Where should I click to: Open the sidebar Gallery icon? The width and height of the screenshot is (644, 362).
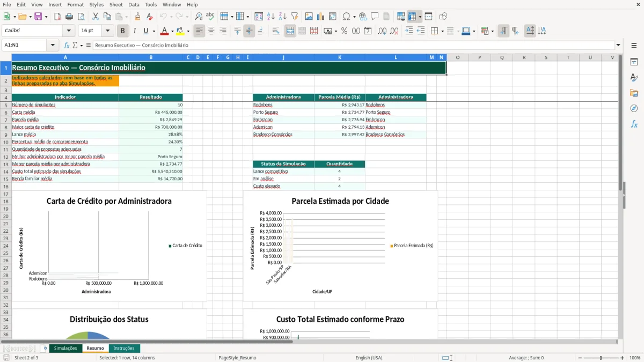pos(634,93)
